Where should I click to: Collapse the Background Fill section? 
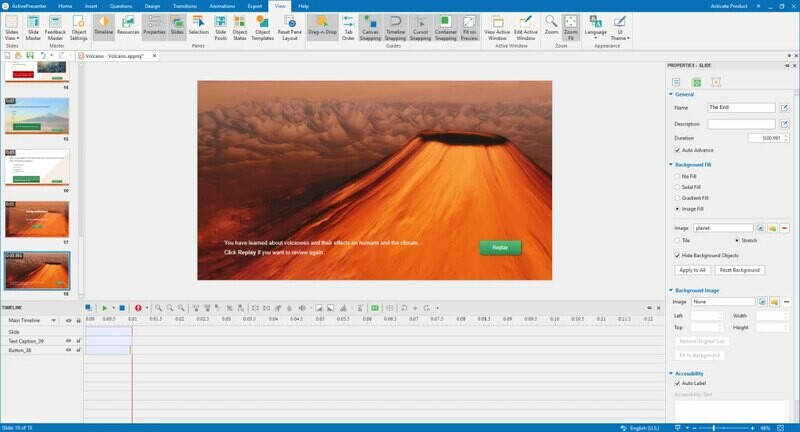coord(671,163)
